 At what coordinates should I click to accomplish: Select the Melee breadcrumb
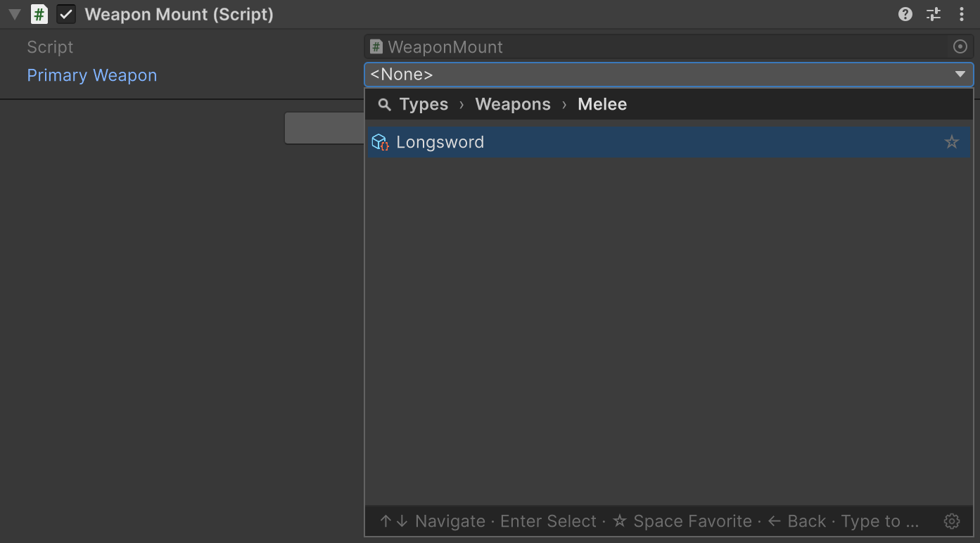(602, 104)
